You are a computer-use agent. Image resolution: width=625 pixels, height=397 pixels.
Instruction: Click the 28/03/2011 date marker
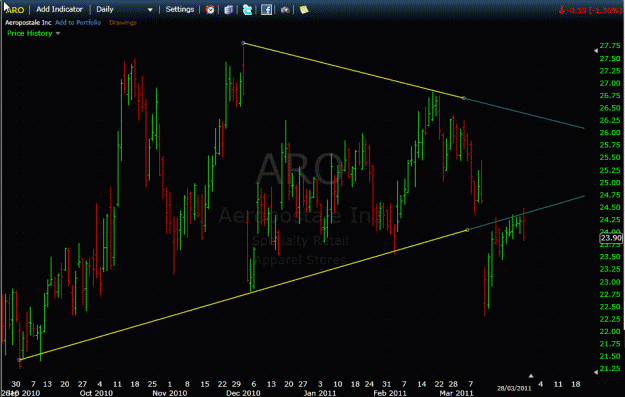tap(514, 388)
